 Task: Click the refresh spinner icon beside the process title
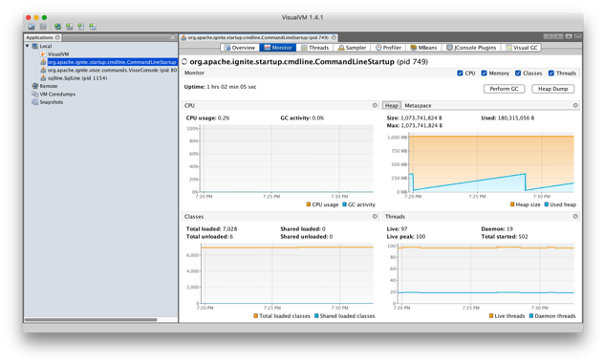pos(184,62)
